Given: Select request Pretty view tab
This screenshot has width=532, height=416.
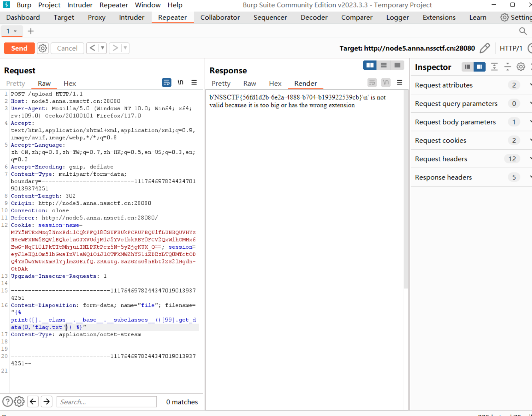Looking at the screenshot, I should (16, 83).
